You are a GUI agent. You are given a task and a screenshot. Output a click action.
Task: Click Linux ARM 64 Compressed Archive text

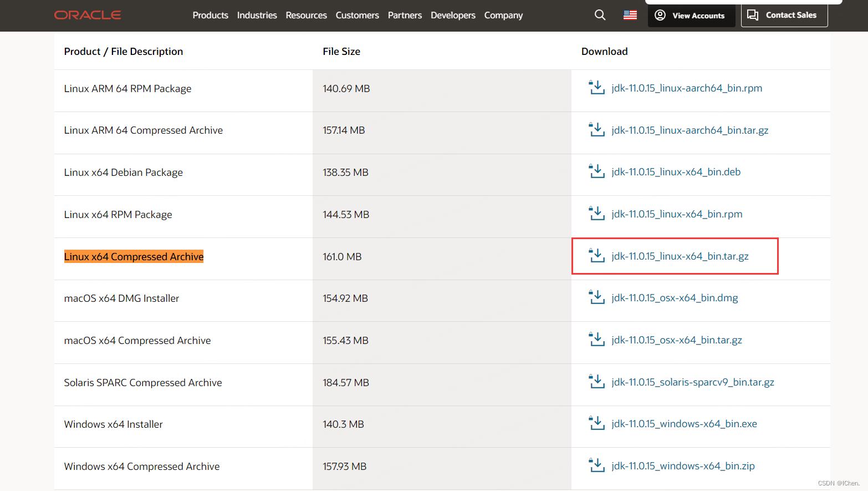point(144,130)
